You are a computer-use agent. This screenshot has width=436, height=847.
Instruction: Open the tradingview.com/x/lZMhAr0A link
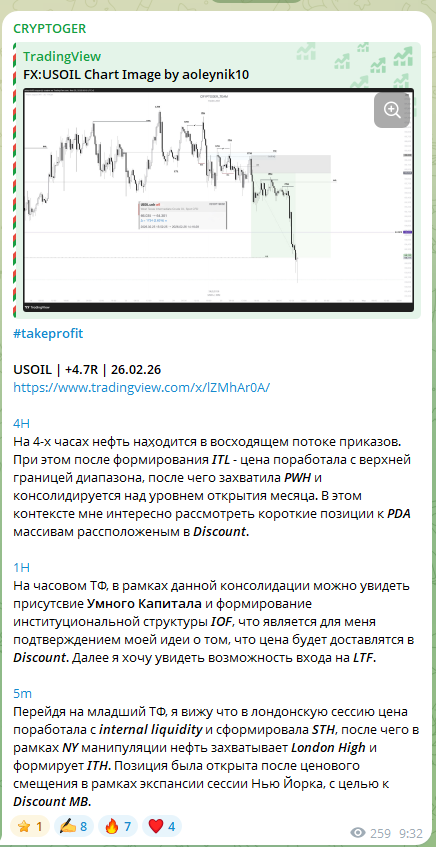142,387
